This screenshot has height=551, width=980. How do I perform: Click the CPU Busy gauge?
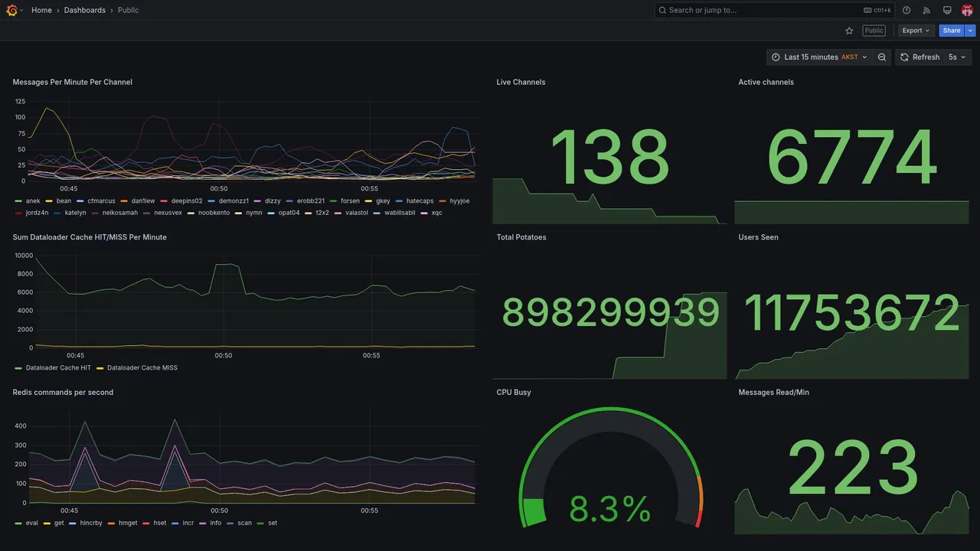[610, 468]
